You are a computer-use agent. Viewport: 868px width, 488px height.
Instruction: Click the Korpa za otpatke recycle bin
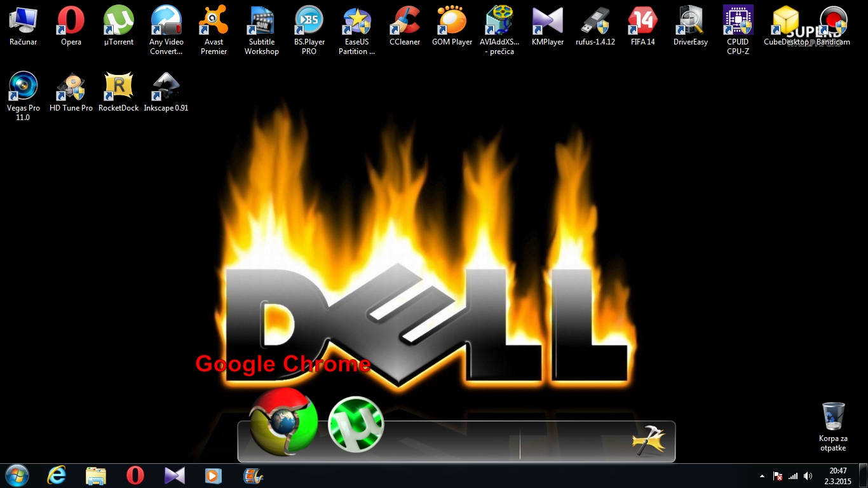tap(833, 427)
